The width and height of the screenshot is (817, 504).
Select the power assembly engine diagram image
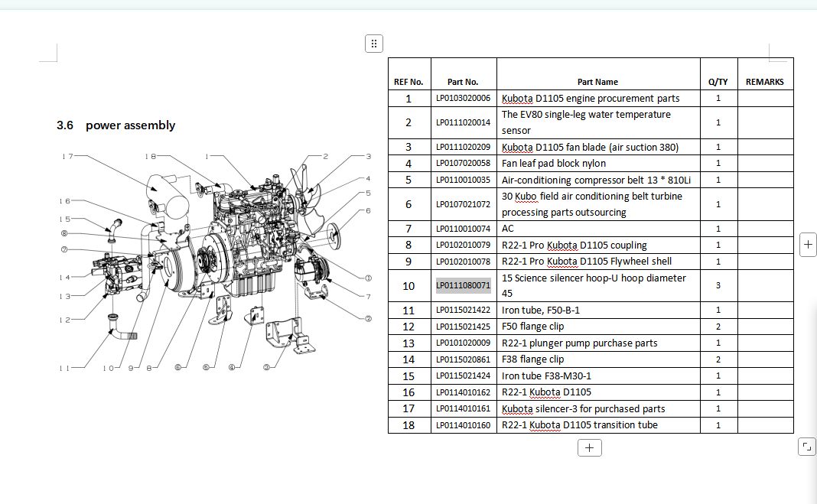point(215,262)
